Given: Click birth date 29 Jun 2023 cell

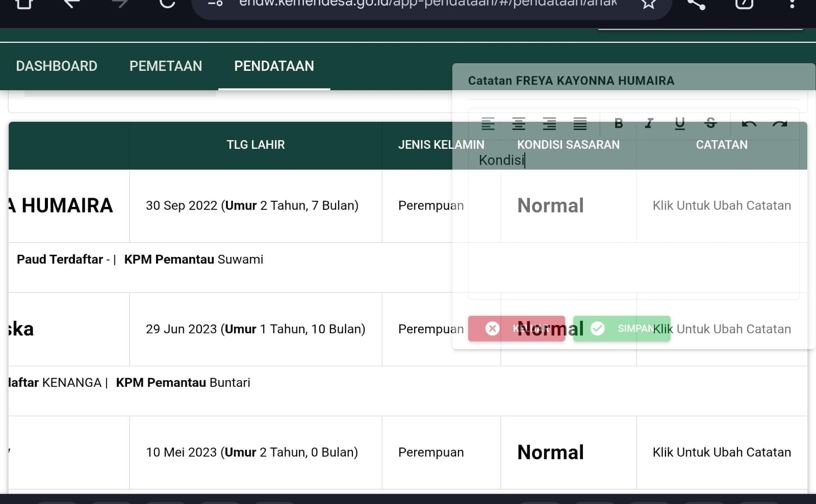Looking at the screenshot, I should tap(256, 329).
